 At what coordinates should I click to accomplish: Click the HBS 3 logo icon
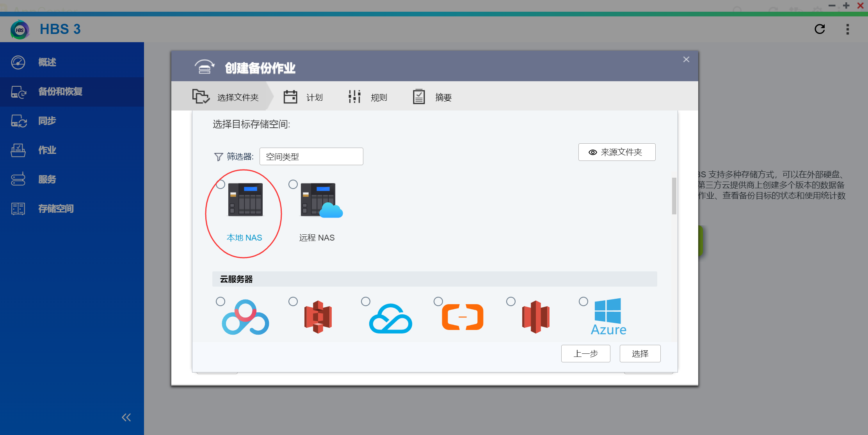coord(20,30)
